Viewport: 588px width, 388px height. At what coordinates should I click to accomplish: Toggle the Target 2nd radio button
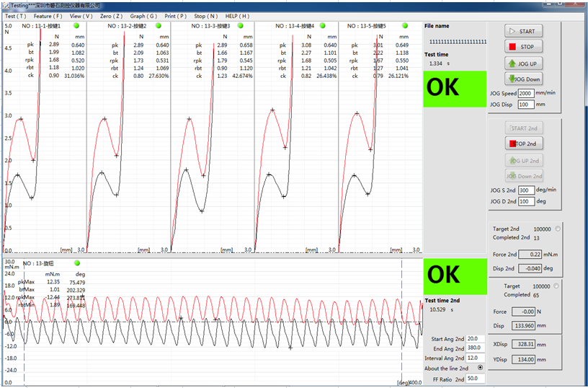[x=558, y=229]
